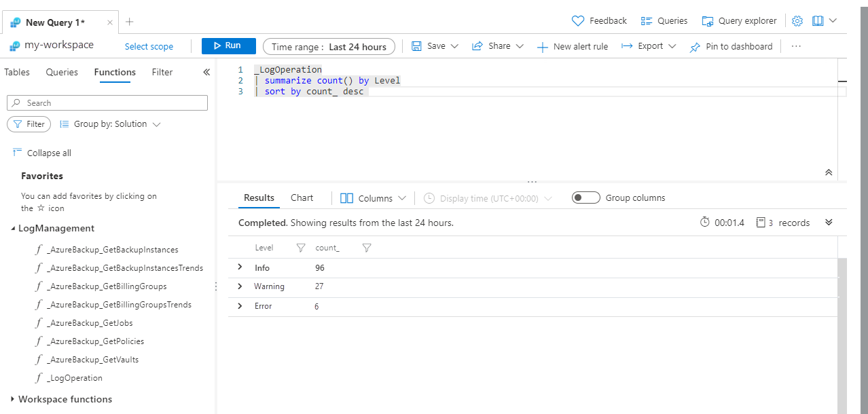Open the more options ellipsis in toolbar

[x=796, y=46]
